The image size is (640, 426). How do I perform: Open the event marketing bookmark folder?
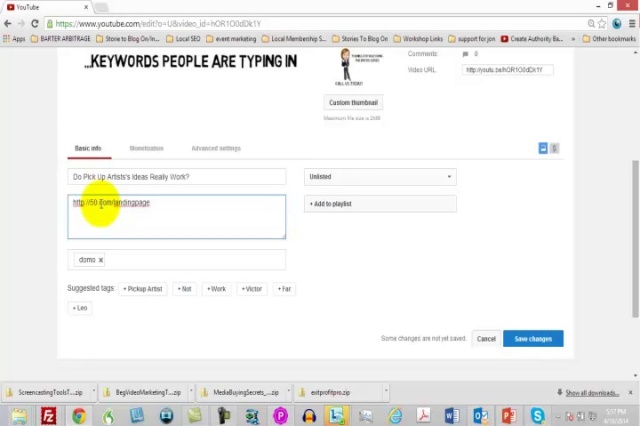[231, 39]
